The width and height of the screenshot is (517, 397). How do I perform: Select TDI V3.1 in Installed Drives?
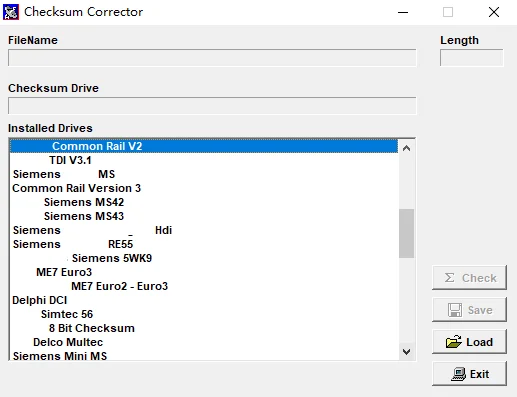70,160
